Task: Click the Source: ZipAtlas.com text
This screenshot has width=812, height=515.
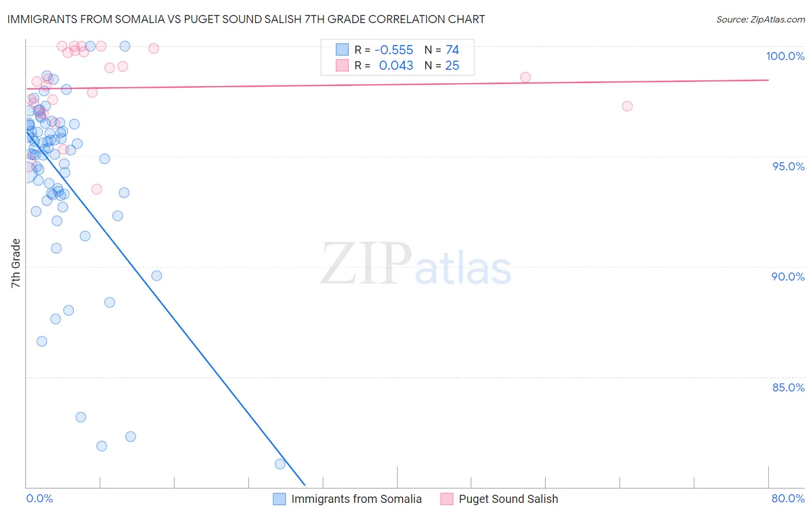Action: click(x=761, y=20)
